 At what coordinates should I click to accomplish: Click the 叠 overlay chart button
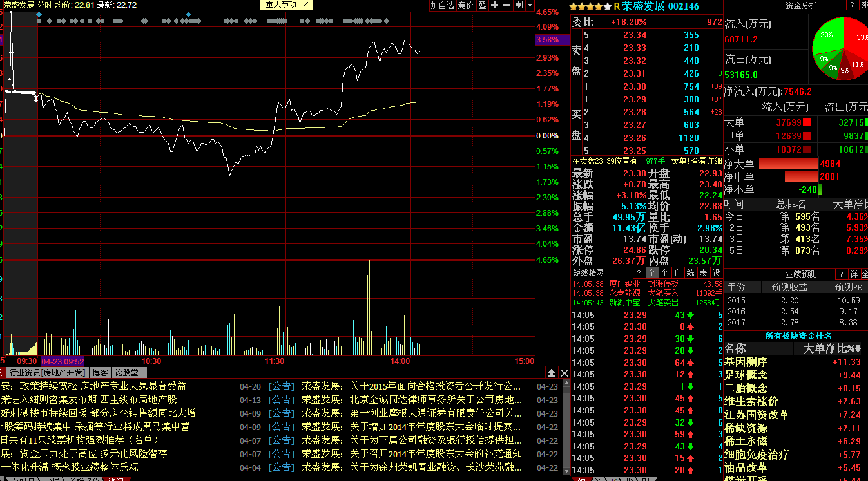pos(482,5)
